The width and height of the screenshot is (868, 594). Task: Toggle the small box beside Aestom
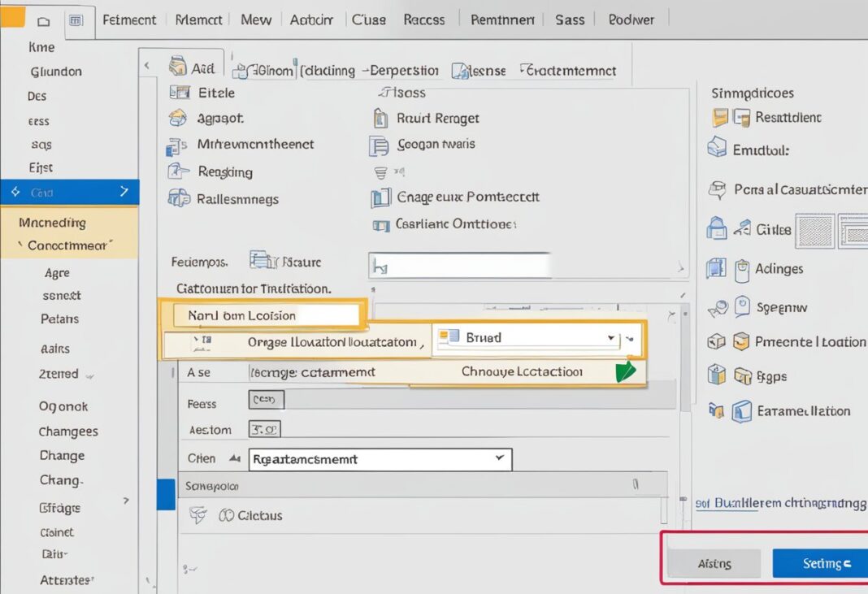click(x=264, y=429)
